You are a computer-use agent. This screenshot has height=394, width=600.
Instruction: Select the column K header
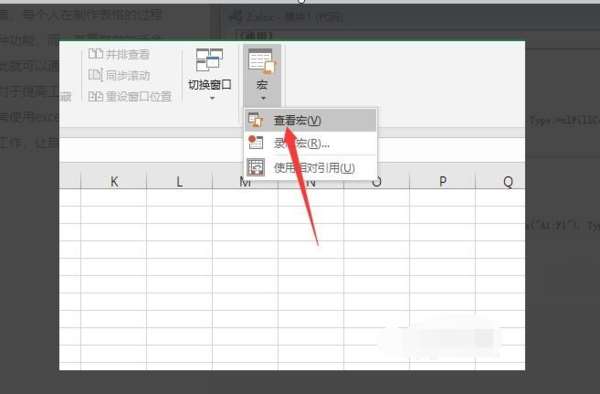[x=114, y=181]
